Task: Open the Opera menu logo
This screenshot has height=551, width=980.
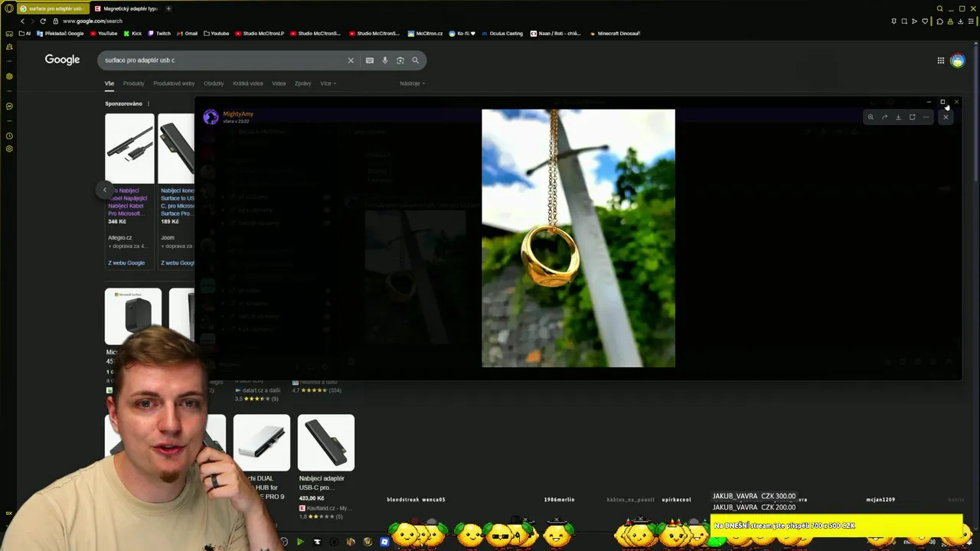Action: [x=9, y=8]
